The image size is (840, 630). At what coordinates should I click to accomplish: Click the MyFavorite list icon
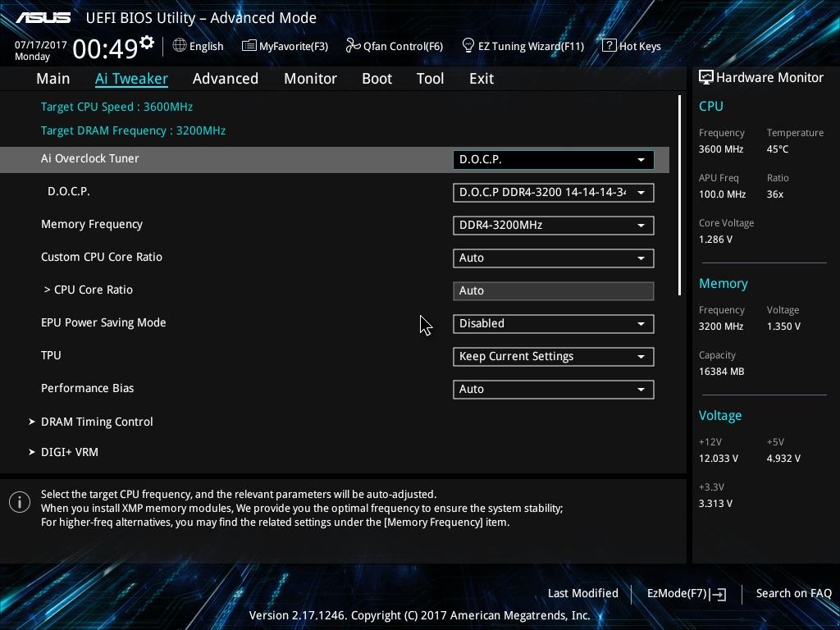click(x=249, y=46)
